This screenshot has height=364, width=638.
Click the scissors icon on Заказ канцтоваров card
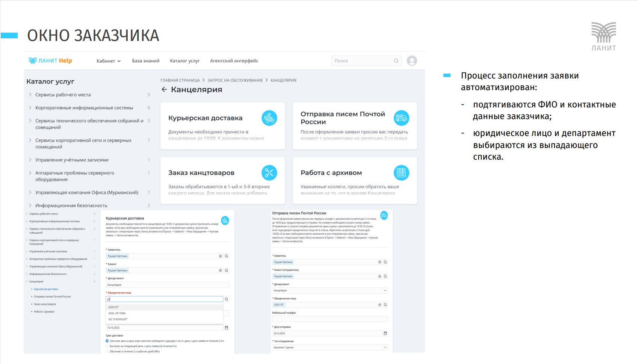click(x=269, y=173)
